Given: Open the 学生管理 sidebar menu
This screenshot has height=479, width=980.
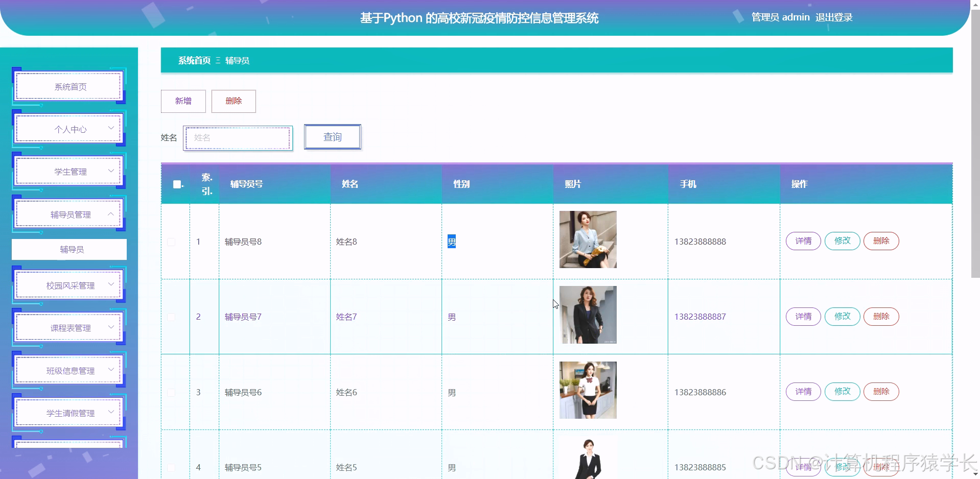Looking at the screenshot, I should coord(69,171).
